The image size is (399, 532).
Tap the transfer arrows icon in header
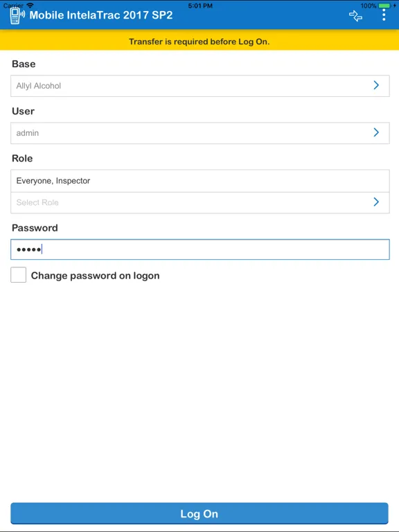coord(355,16)
